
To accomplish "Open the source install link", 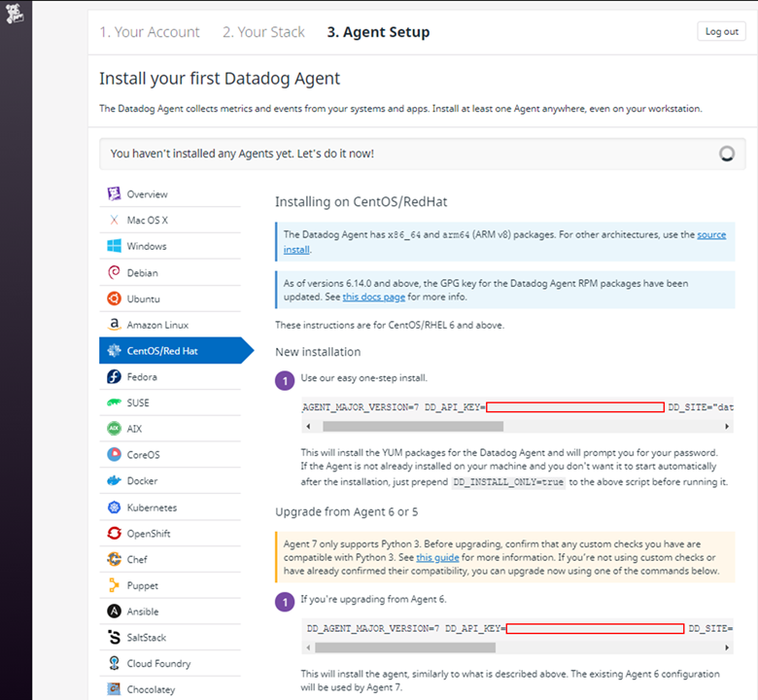I will [711, 234].
